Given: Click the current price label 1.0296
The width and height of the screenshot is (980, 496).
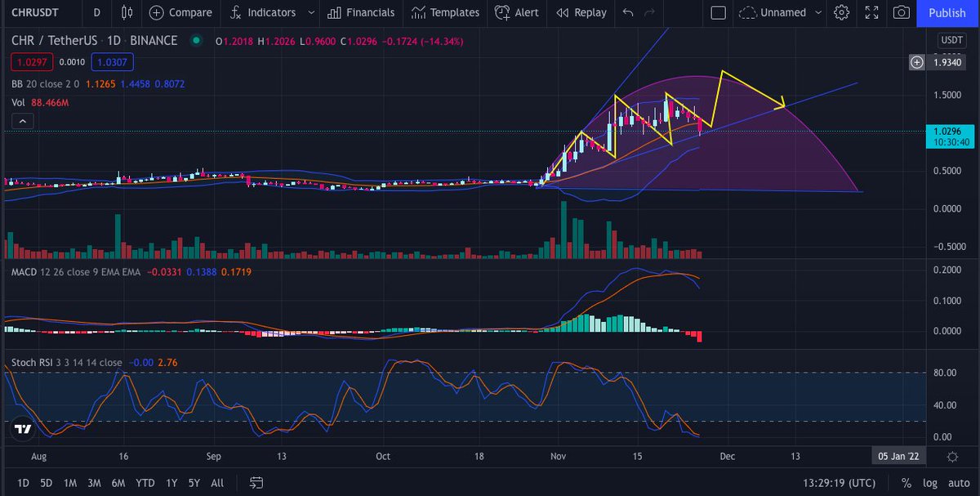Looking at the screenshot, I should tap(948, 130).
